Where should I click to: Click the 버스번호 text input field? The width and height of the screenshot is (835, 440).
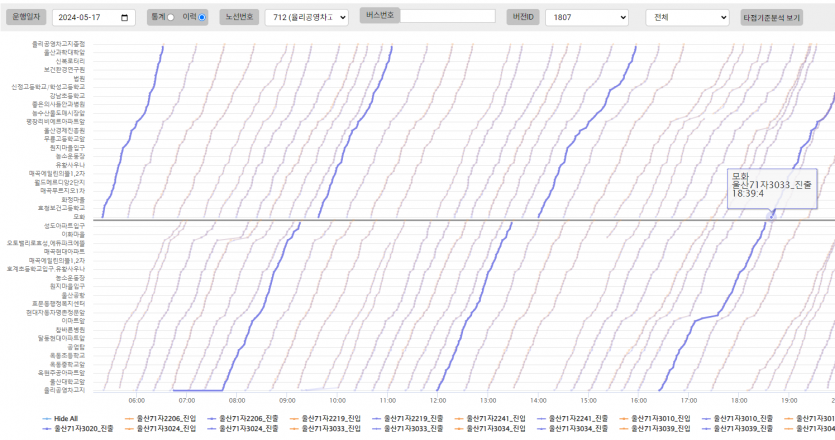click(x=447, y=17)
